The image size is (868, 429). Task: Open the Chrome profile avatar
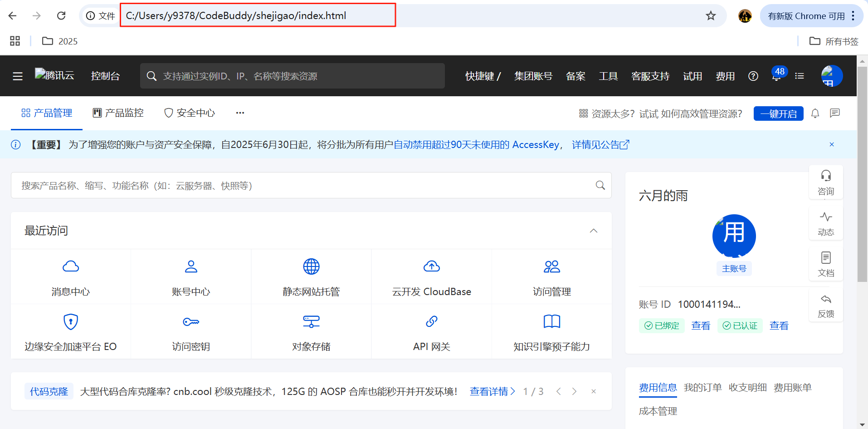745,16
